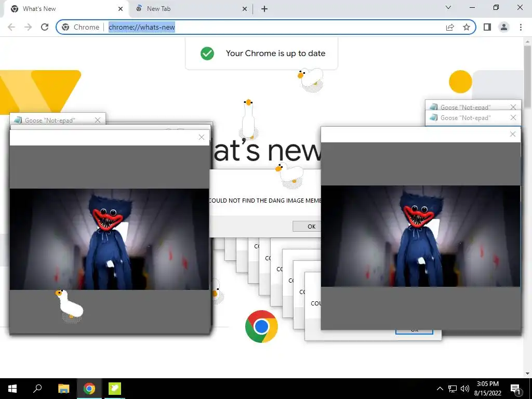The height and width of the screenshot is (399, 532).
Task: Click the address bar URL chrome://whats-new
Action: 142,27
